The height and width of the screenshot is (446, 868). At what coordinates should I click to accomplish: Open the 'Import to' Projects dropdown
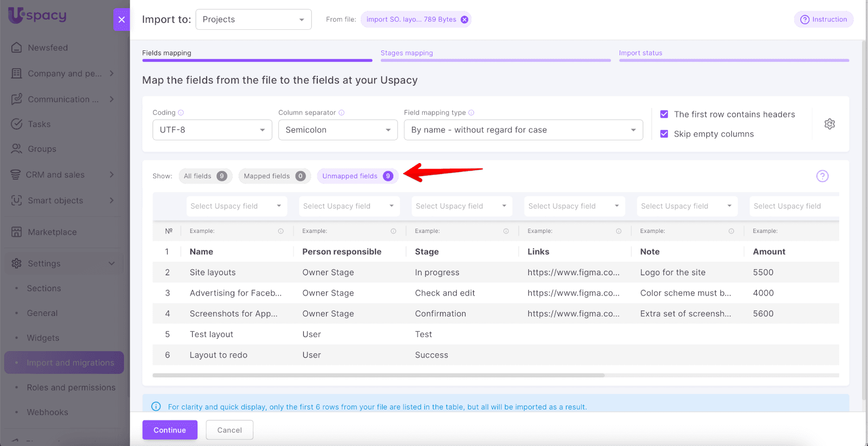[253, 20]
